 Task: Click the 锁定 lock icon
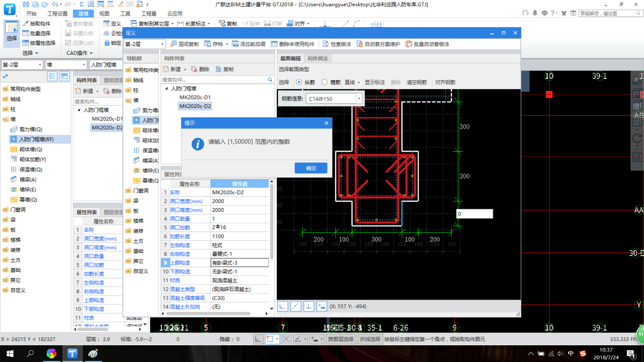(x=113, y=43)
